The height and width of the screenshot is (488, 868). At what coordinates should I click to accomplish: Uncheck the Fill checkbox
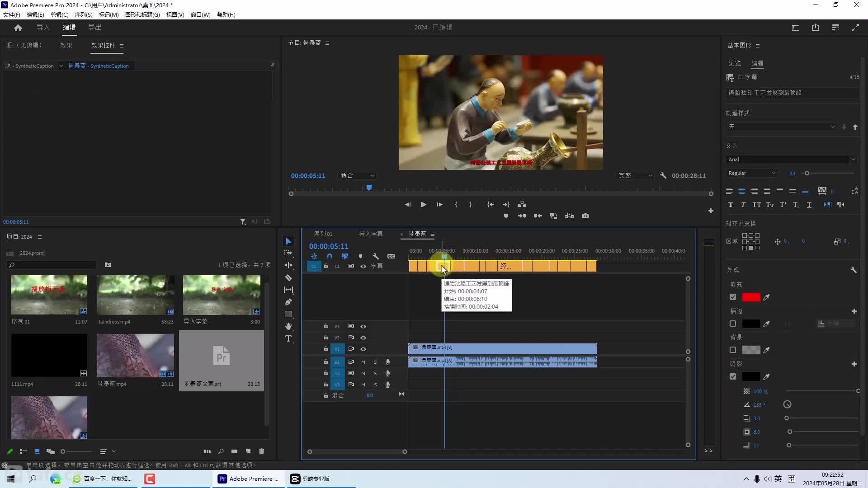point(733,297)
